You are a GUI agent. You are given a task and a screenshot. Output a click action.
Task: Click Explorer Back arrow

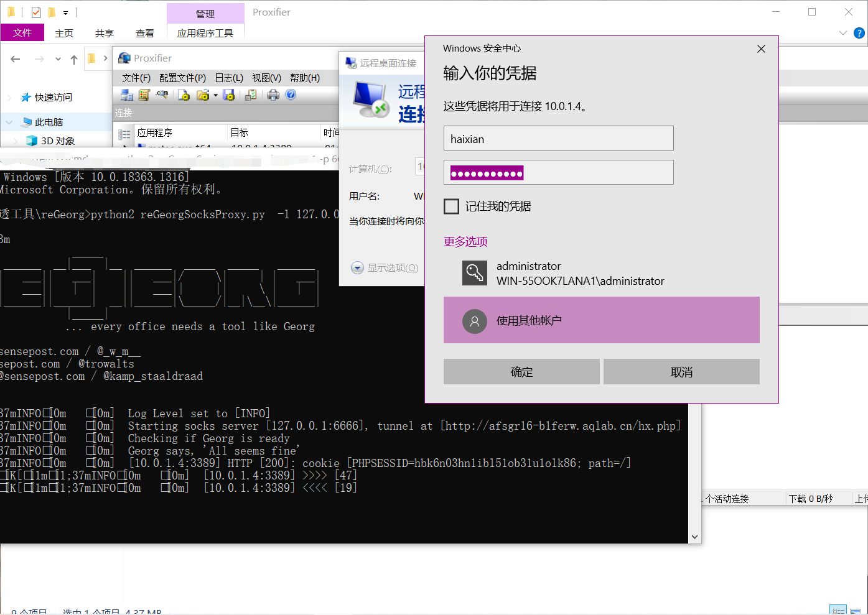(x=16, y=59)
